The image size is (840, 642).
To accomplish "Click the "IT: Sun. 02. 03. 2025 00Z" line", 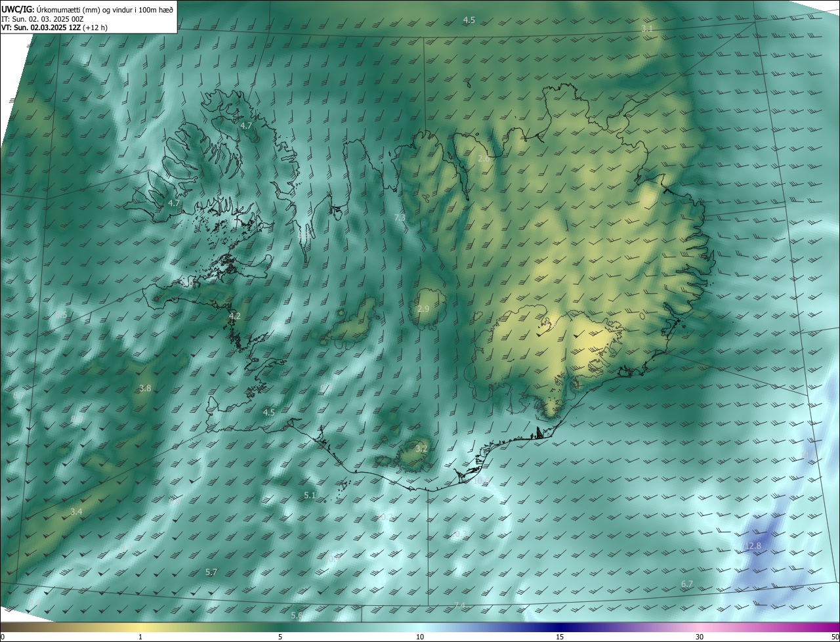I will 43,19.
